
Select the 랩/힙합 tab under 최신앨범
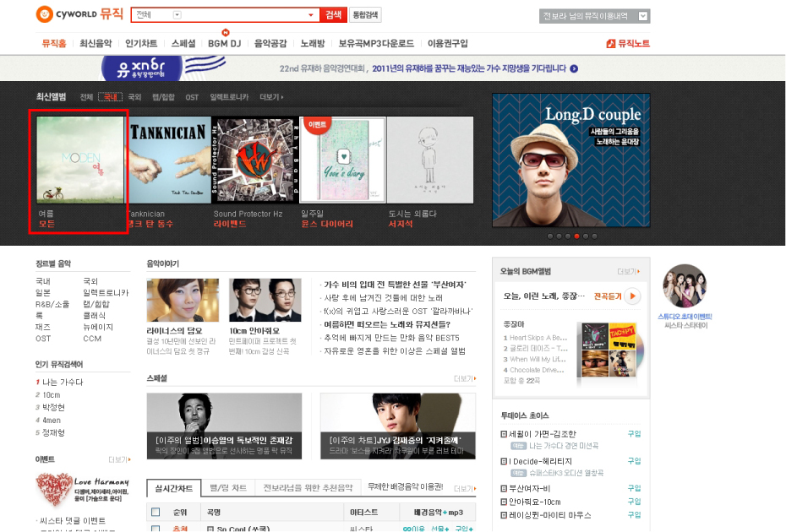(163, 97)
